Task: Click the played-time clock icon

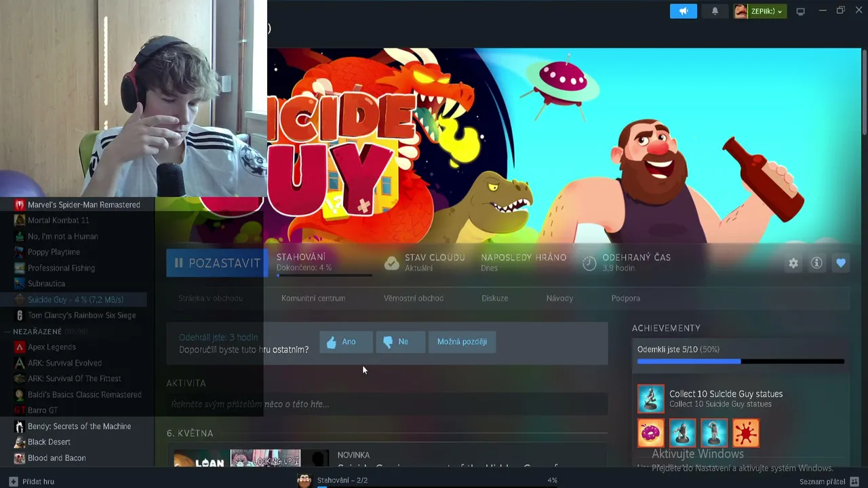Action: click(589, 263)
